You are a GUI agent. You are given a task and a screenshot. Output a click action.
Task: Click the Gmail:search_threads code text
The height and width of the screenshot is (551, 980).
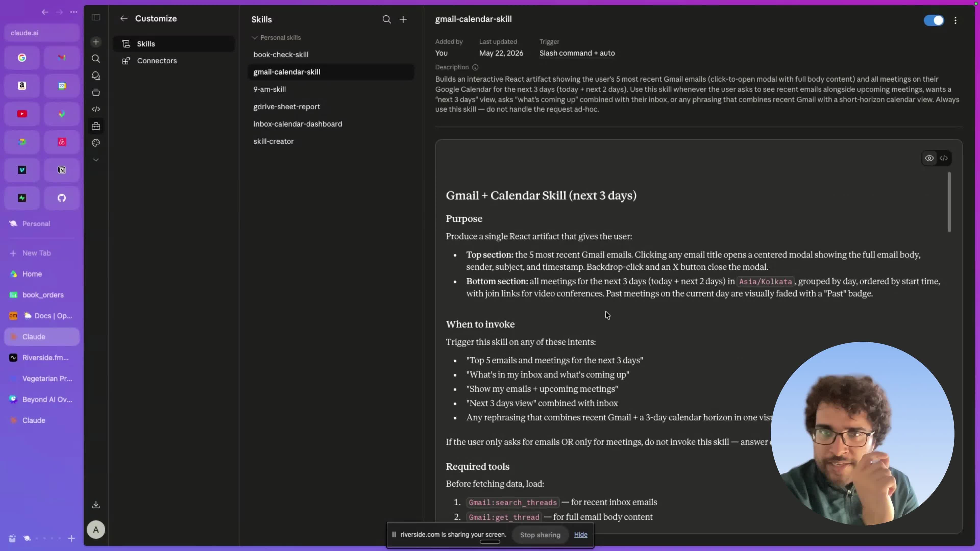coord(512,502)
